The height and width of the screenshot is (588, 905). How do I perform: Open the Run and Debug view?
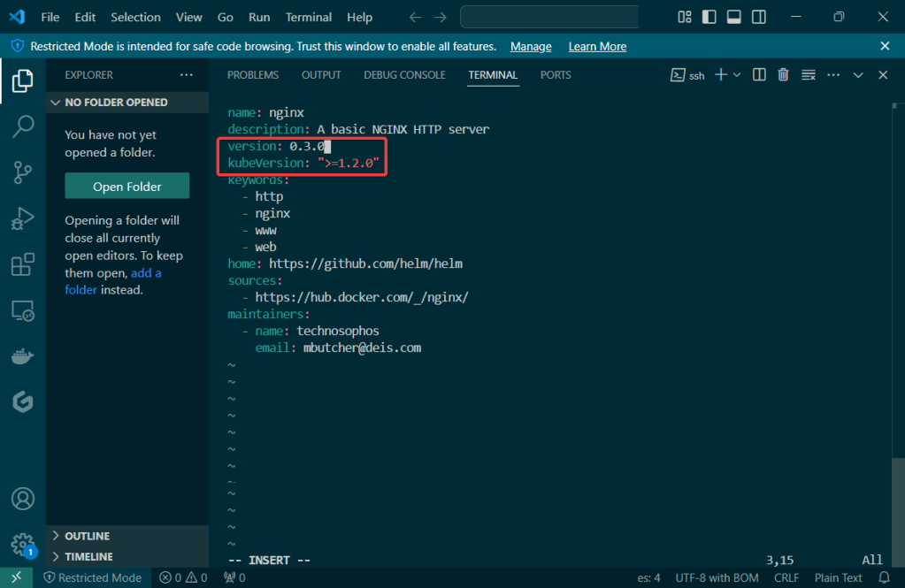(23, 218)
